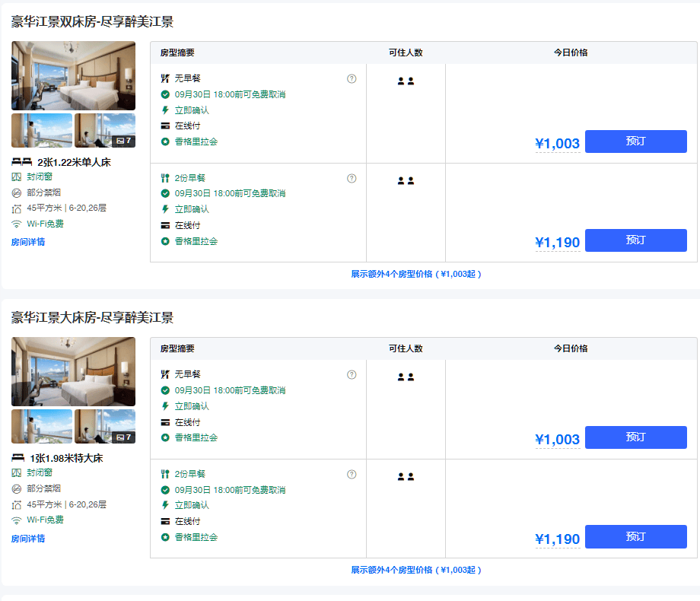Screen dimensions: 700x601
Task: Click ¥1,003 price in twin room section
Action: pos(558,143)
